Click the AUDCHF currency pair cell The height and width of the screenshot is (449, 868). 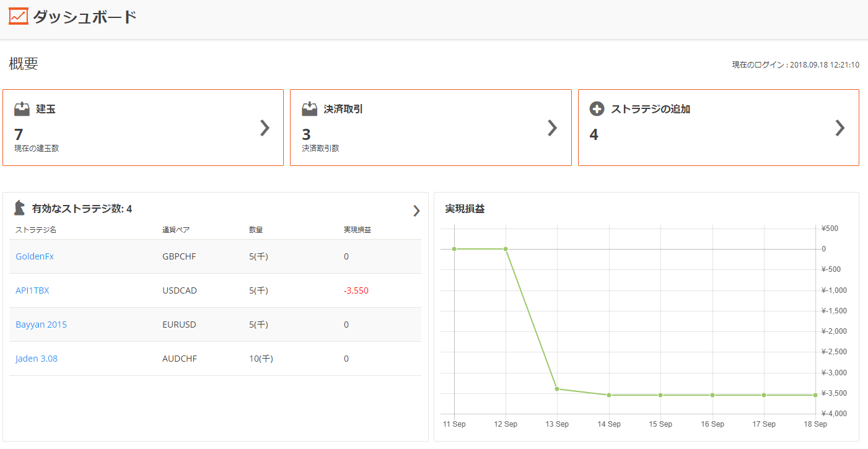point(180,359)
